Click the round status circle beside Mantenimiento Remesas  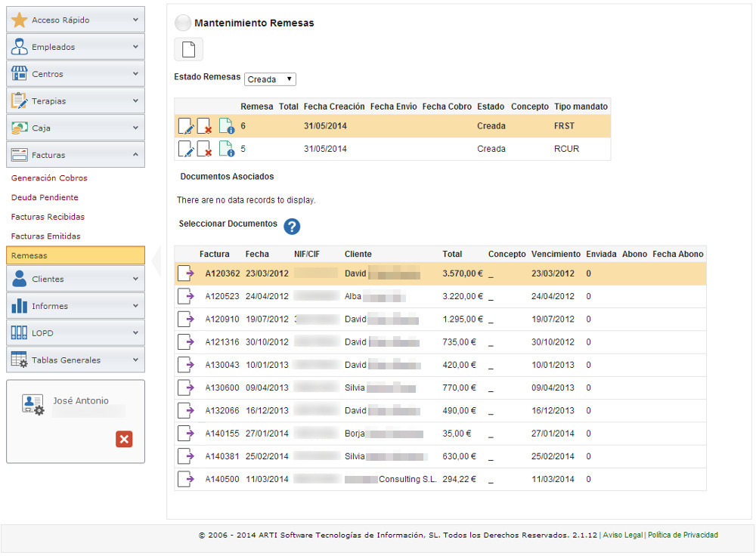tap(183, 23)
